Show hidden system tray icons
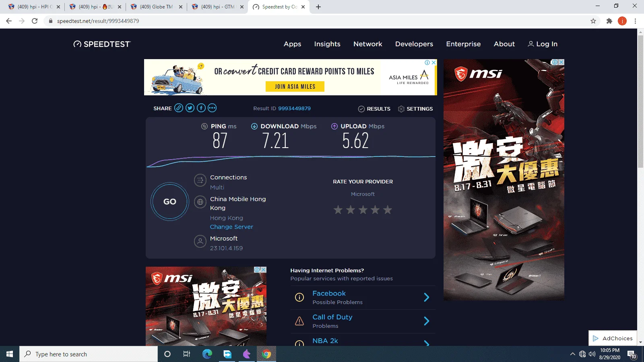644x362 pixels. tap(572, 354)
